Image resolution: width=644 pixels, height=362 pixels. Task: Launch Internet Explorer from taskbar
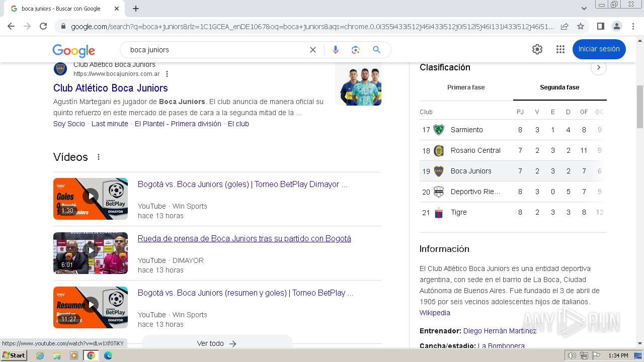(x=40, y=355)
